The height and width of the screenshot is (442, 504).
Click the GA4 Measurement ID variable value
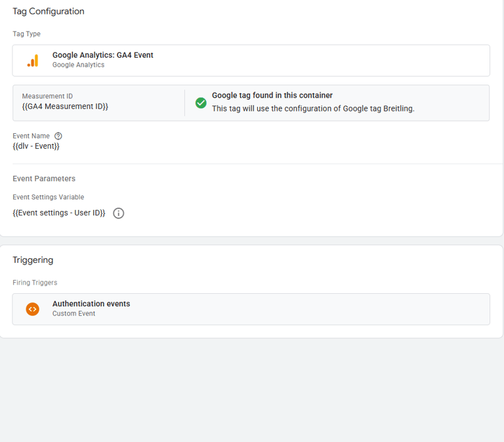pos(65,106)
